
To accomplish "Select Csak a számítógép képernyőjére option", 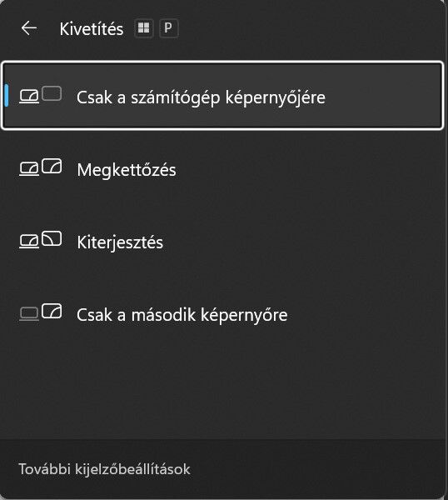I will (222, 96).
